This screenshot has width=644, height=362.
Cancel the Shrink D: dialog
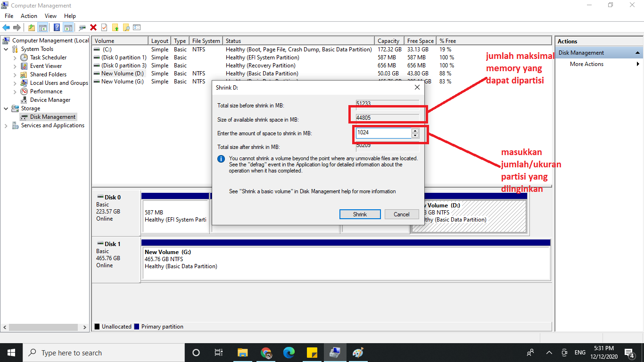[x=401, y=214]
